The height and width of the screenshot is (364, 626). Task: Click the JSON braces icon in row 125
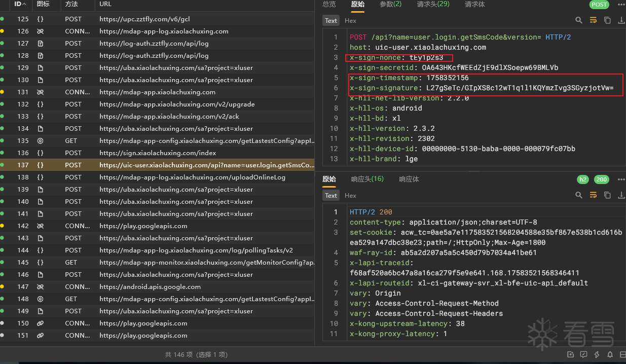40,19
